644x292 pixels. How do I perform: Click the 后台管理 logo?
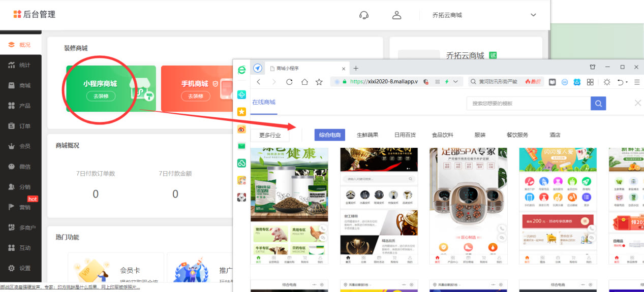[x=35, y=14]
